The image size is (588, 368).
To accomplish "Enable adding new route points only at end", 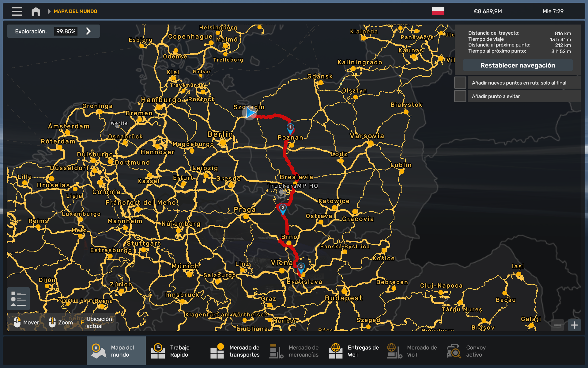I will click(x=460, y=83).
